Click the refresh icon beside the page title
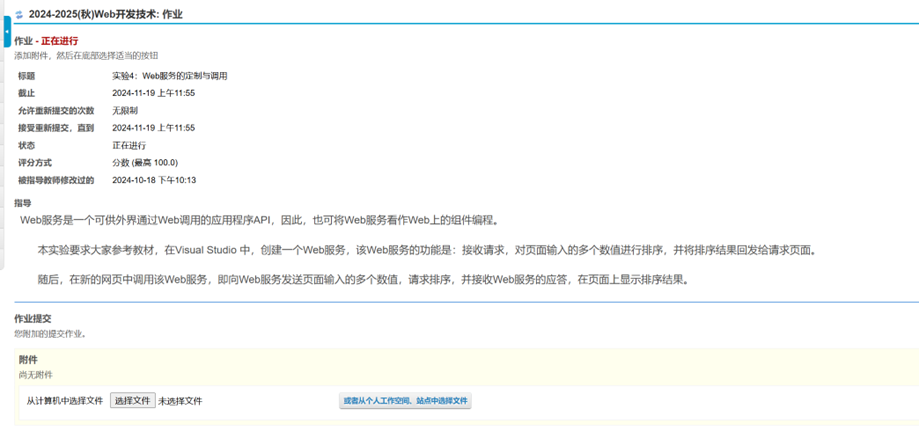The image size is (919, 431). 19,15
